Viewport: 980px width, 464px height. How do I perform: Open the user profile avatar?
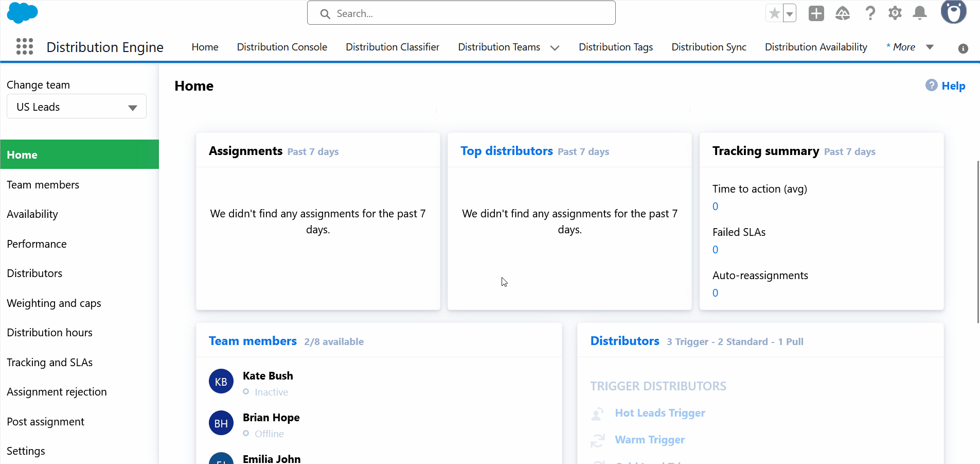click(954, 11)
